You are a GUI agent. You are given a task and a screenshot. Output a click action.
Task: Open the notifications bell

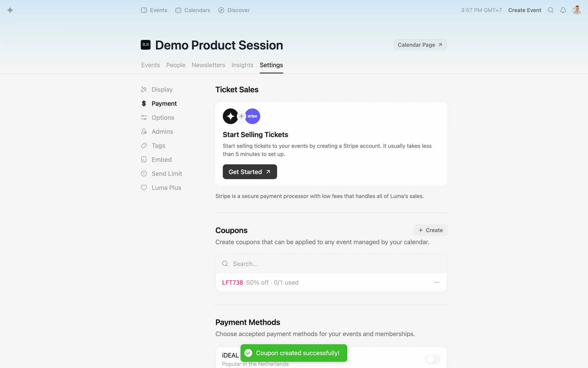tap(563, 10)
